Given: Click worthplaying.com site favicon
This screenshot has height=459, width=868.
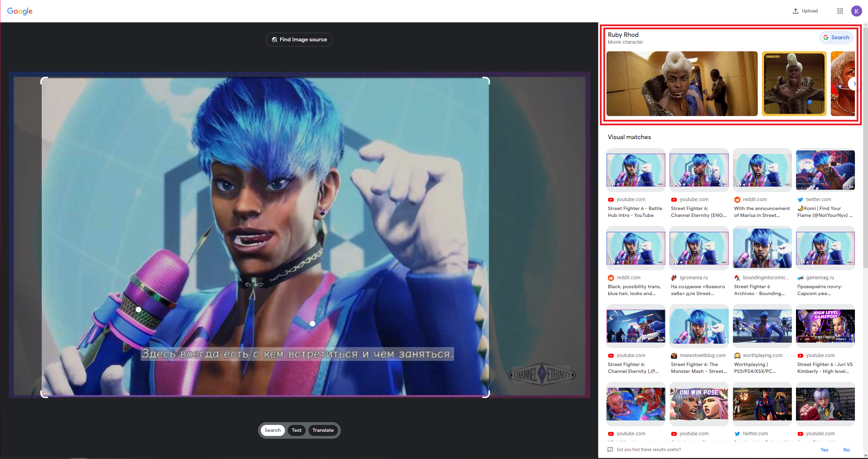Looking at the screenshot, I should coord(737,356).
